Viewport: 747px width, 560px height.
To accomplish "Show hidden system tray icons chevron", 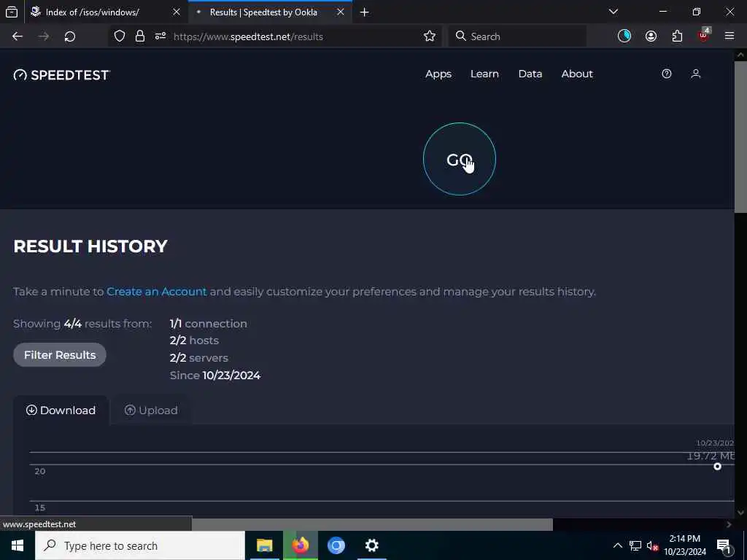I will 617,545.
